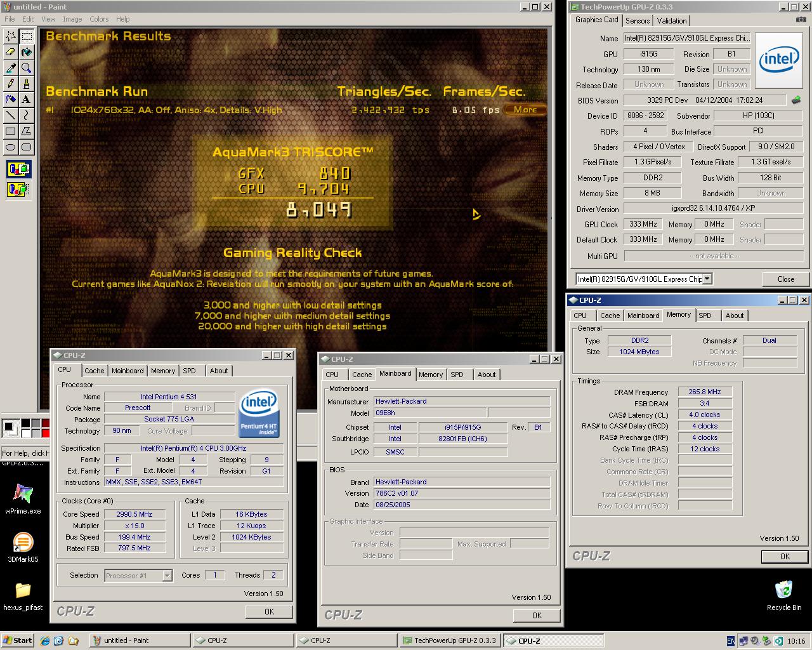Select the Line tool in Paint
812x650 pixels.
(x=11, y=116)
